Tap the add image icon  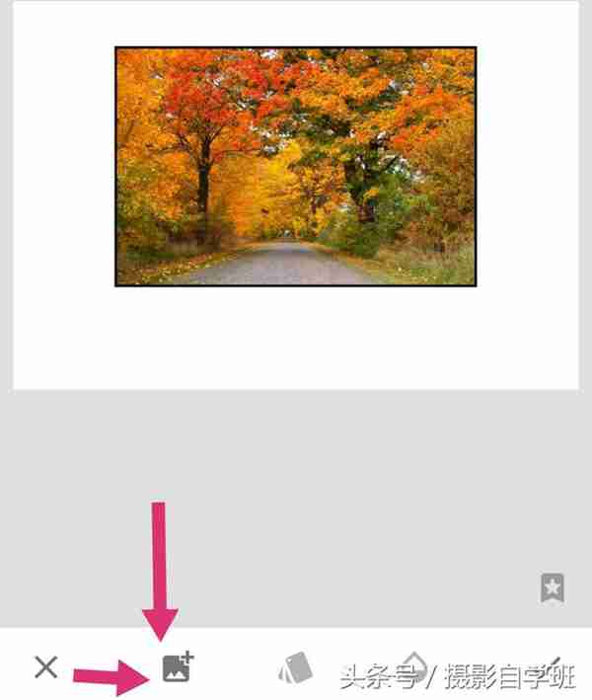pyautogui.click(x=178, y=667)
